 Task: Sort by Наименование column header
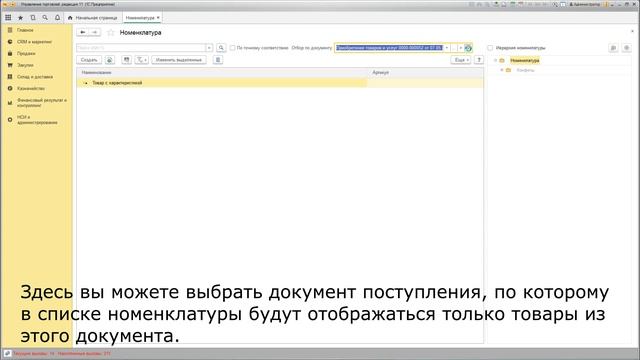click(x=222, y=72)
